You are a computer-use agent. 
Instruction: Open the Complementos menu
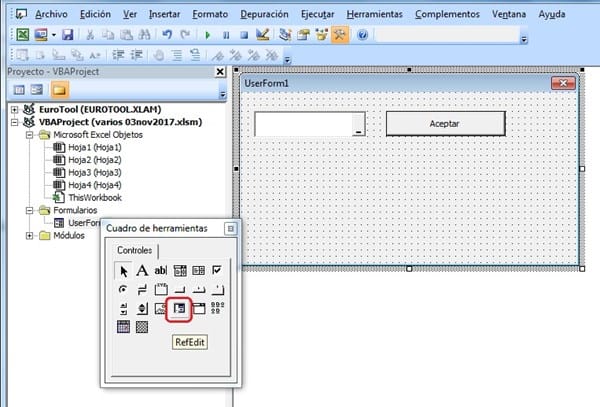pyautogui.click(x=447, y=15)
